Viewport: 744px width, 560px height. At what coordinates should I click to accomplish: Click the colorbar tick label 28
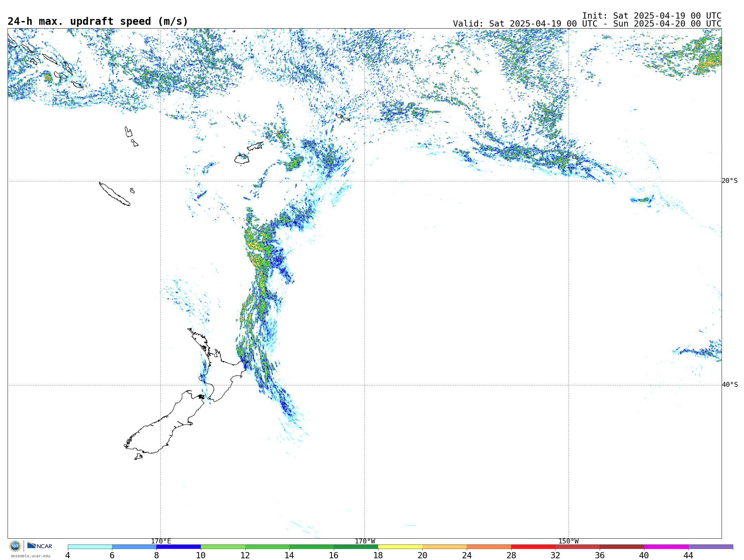pos(511,555)
